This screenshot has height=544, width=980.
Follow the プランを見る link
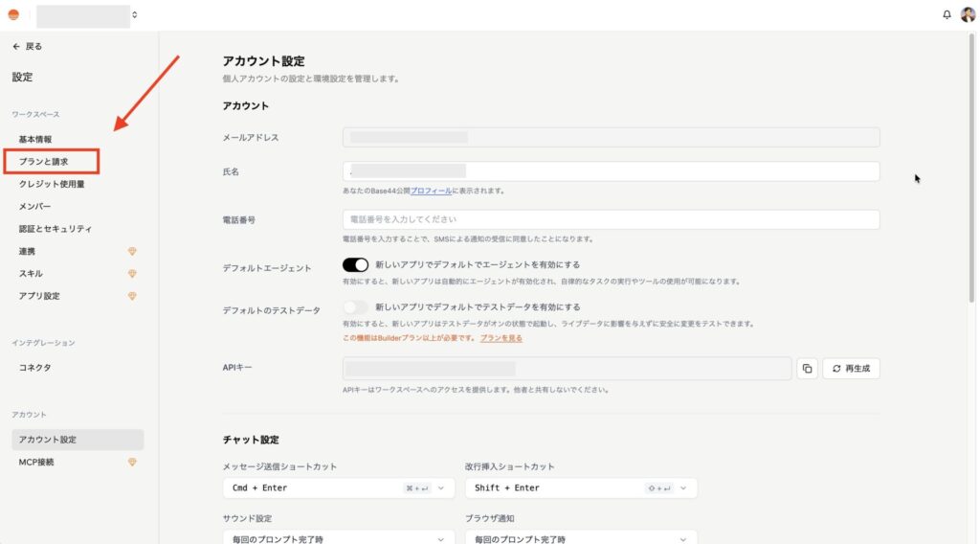click(x=501, y=338)
